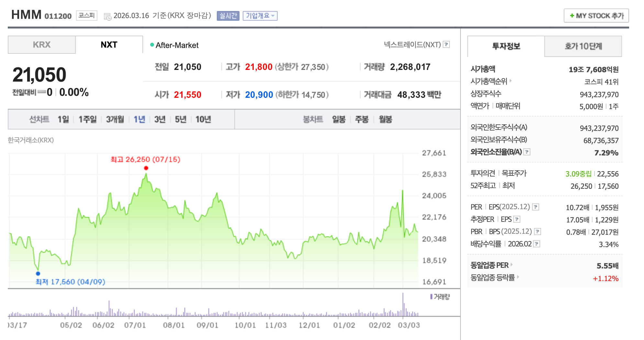Expand the 동일업종 PER arrow link
Image resolution: width=644 pixels, height=340 pixels.
[x=511, y=265]
